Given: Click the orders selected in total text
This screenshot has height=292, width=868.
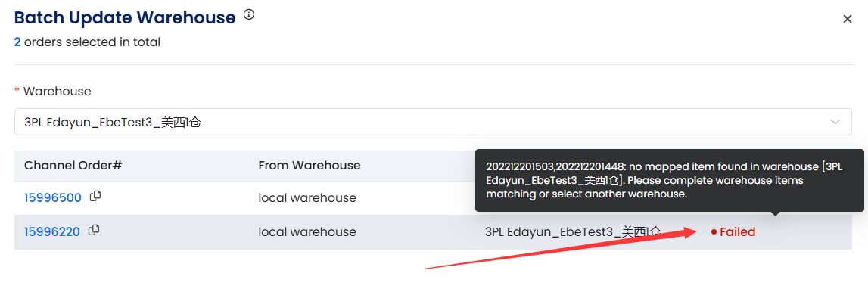Looking at the screenshot, I should tap(92, 42).
